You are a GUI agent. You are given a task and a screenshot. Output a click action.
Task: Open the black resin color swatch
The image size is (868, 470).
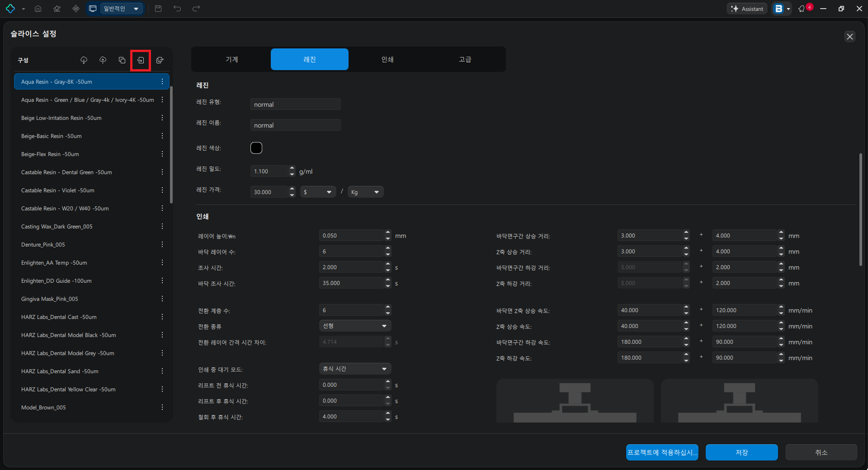(x=256, y=148)
